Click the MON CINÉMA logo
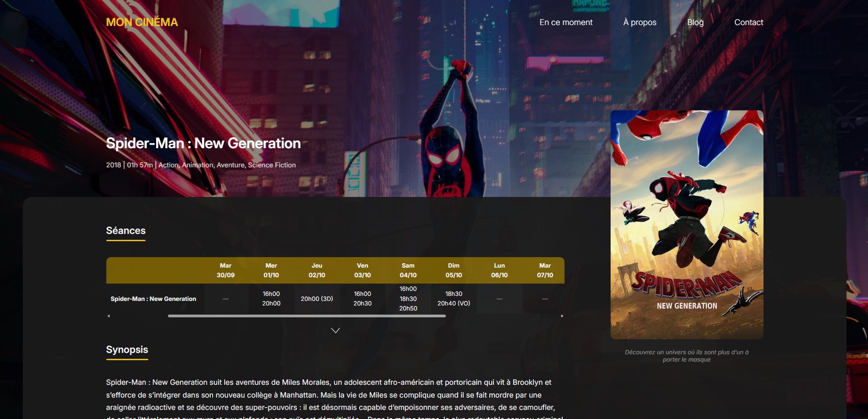Screen dimensions: 868x419 tap(142, 22)
